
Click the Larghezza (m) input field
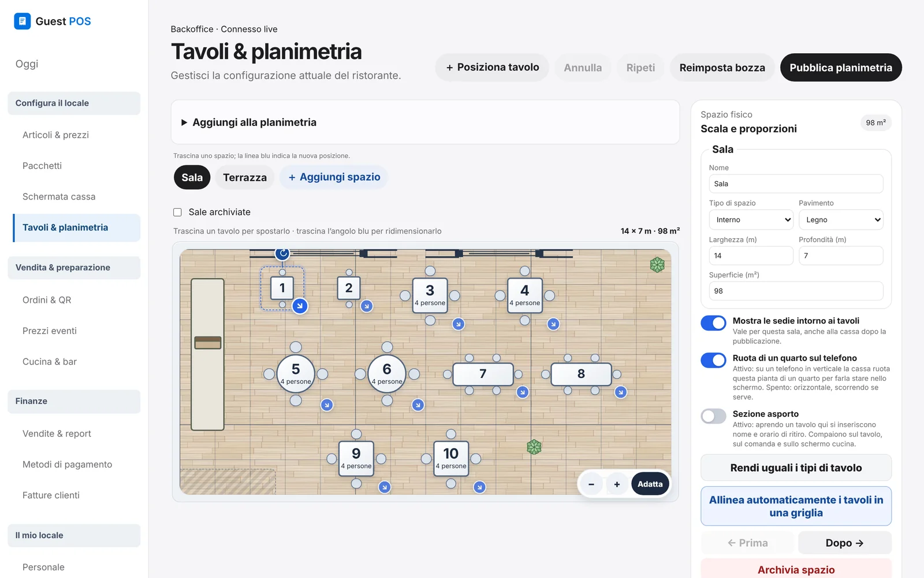[x=751, y=255]
